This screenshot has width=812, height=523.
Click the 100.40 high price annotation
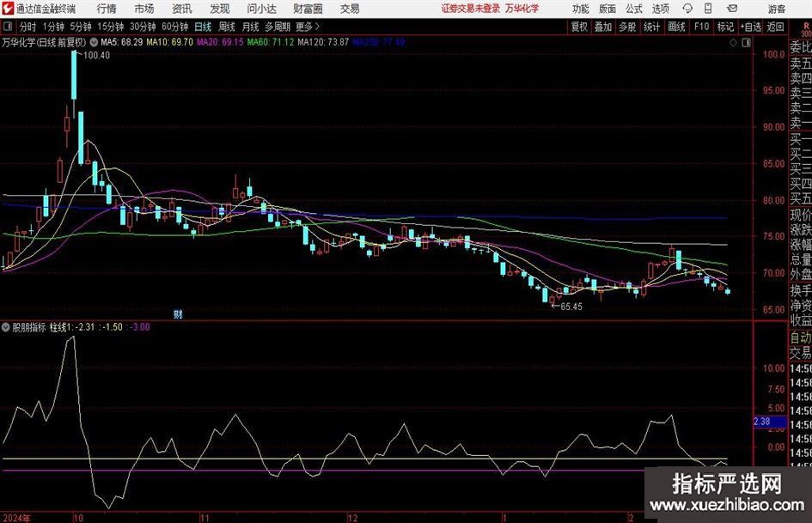coord(96,56)
